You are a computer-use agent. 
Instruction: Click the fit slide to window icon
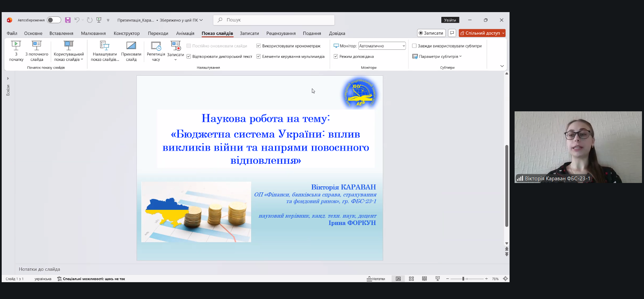tap(505, 279)
